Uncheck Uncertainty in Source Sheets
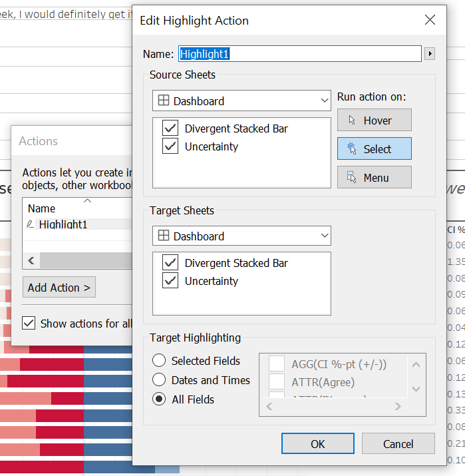465x476 pixels. point(170,146)
